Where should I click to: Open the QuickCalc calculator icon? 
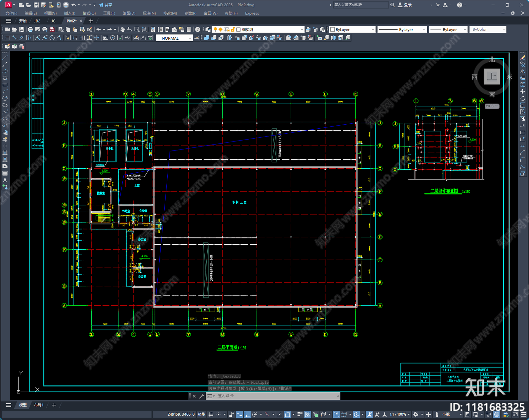(189, 29)
